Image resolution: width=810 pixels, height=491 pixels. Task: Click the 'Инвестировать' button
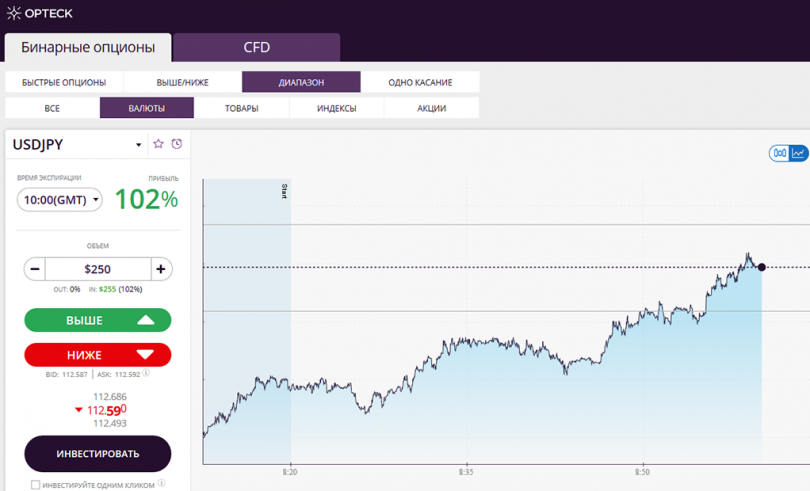click(x=98, y=453)
